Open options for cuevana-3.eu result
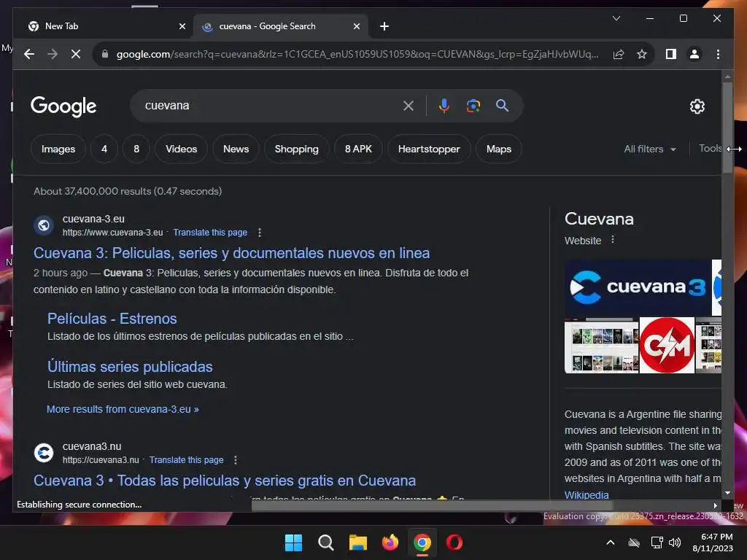This screenshot has width=747, height=560. click(x=259, y=233)
